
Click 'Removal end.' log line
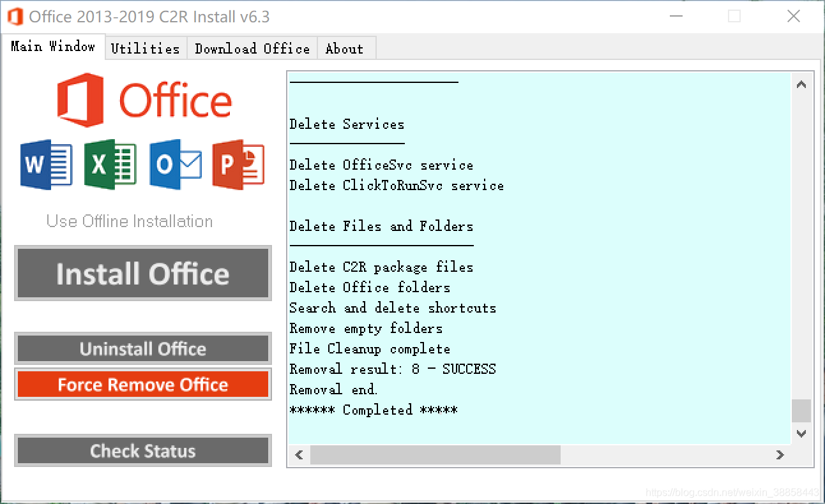point(334,389)
